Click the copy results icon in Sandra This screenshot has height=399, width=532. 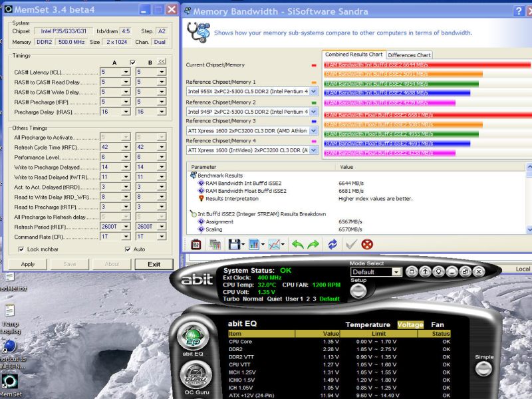(x=215, y=244)
